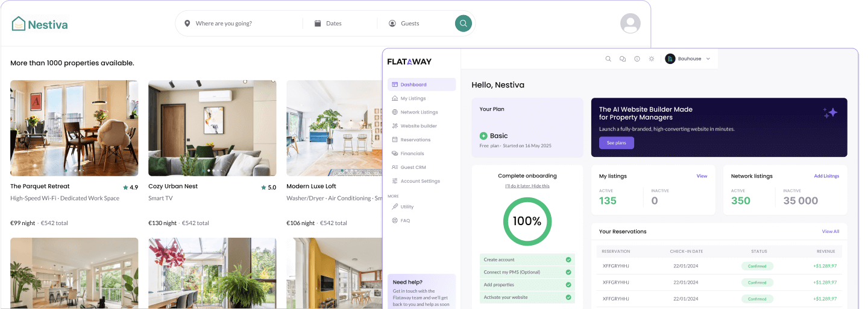Click the Basic plan name
The height and width of the screenshot is (309, 868).
(x=498, y=136)
